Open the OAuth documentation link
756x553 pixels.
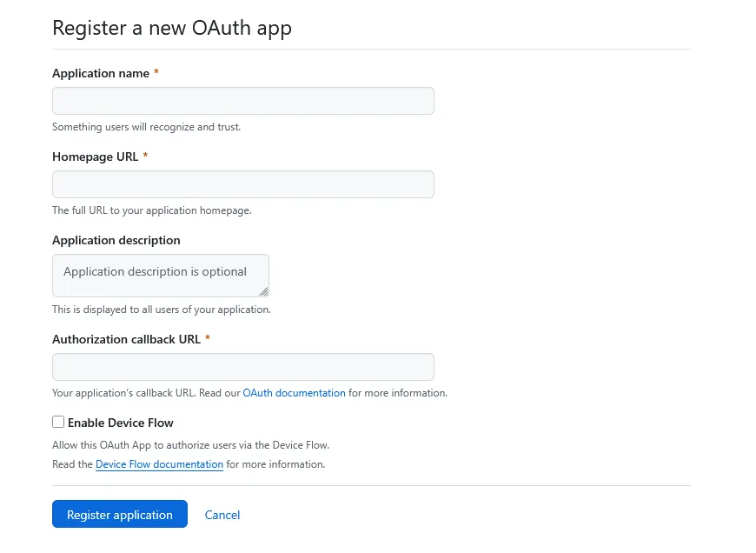pyautogui.click(x=294, y=393)
